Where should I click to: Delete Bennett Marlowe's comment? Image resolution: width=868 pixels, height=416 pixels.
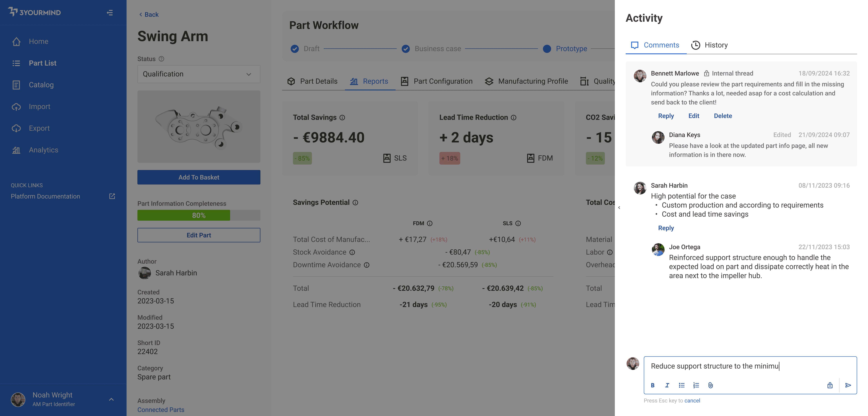(x=723, y=116)
